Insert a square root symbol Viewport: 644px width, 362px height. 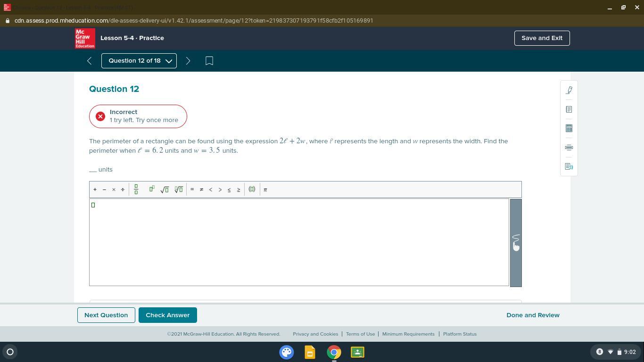tap(165, 189)
